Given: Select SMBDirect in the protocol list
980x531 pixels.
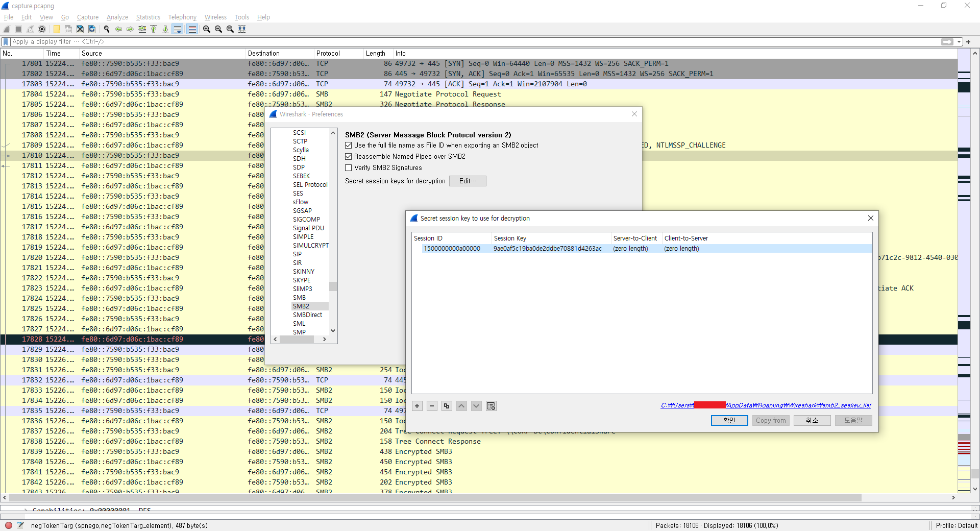Looking at the screenshot, I should [308, 315].
